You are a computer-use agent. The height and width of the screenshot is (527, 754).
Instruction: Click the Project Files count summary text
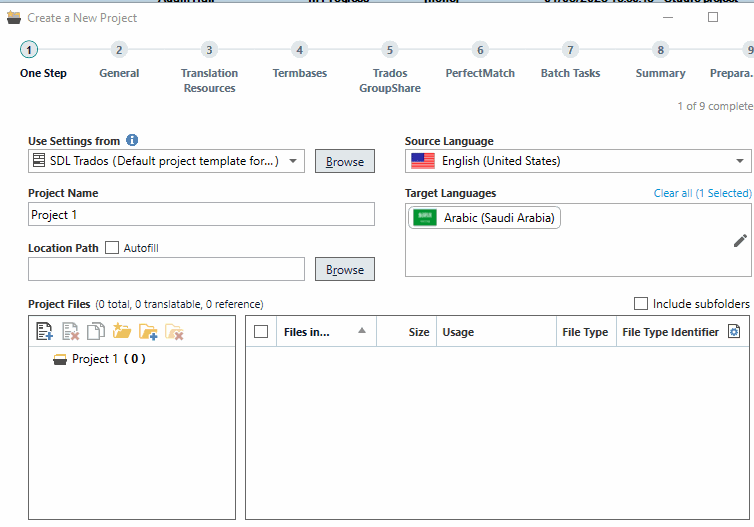click(x=179, y=304)
